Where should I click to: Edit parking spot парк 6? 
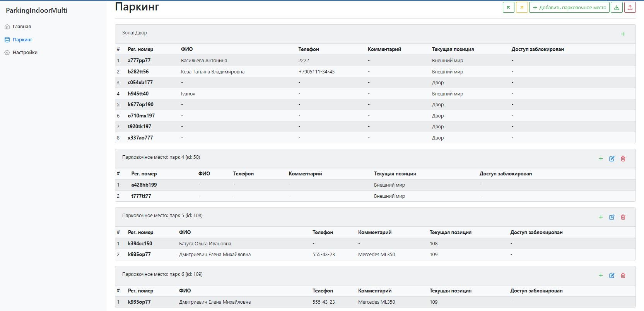point(612,275)
